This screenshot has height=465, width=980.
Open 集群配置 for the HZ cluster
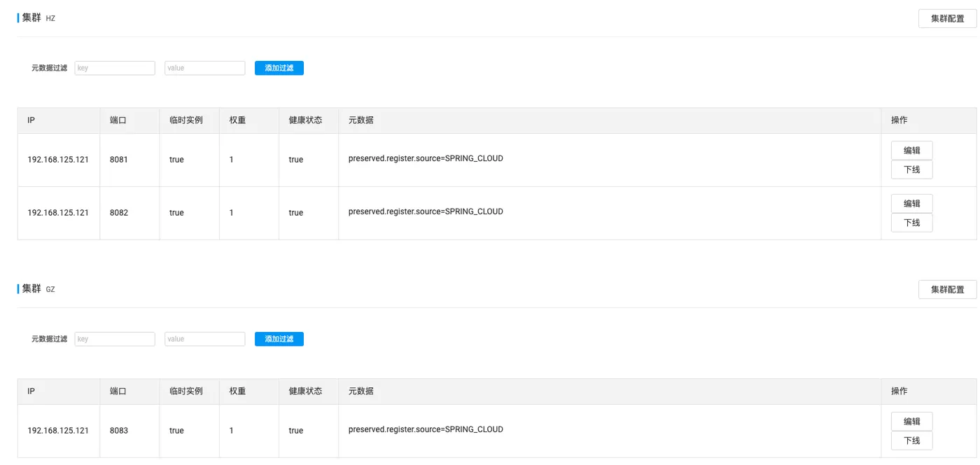(947, 19)
